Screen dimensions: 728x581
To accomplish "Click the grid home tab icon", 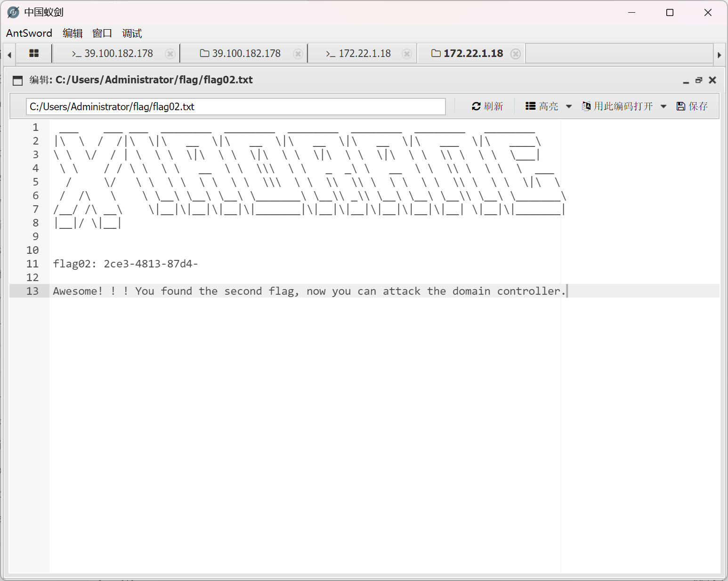I will point(34,54).
